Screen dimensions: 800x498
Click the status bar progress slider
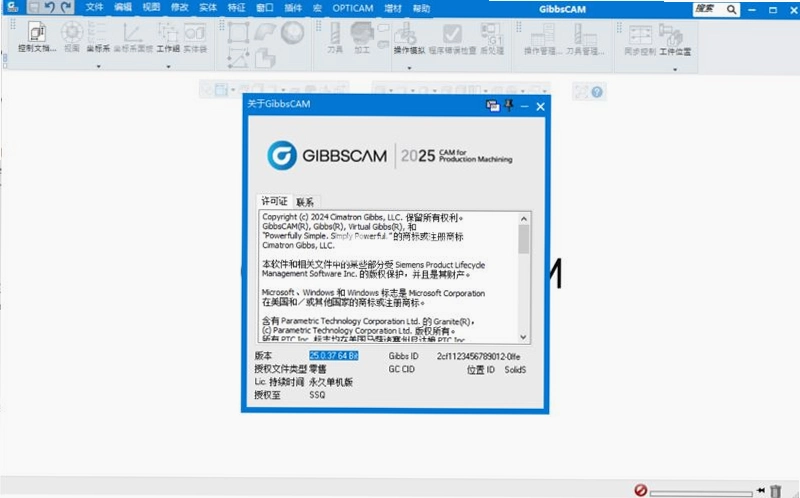[701, 493]
